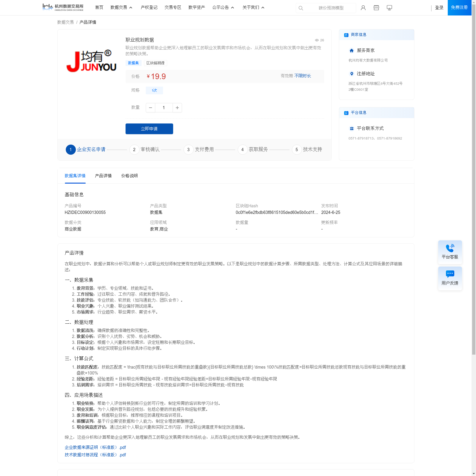Click the eye view-count icon
This screenshot has width=476, height=476.
[x=317, y=40]
